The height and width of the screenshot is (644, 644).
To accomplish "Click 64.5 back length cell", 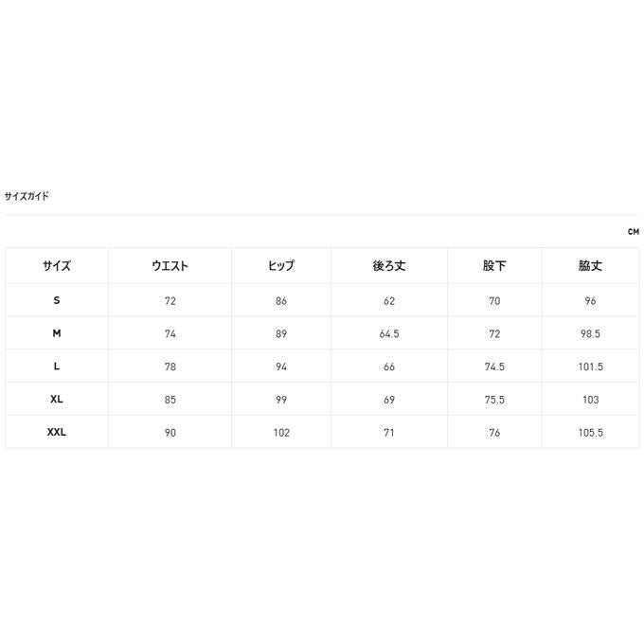I will (x=389, y=334).
